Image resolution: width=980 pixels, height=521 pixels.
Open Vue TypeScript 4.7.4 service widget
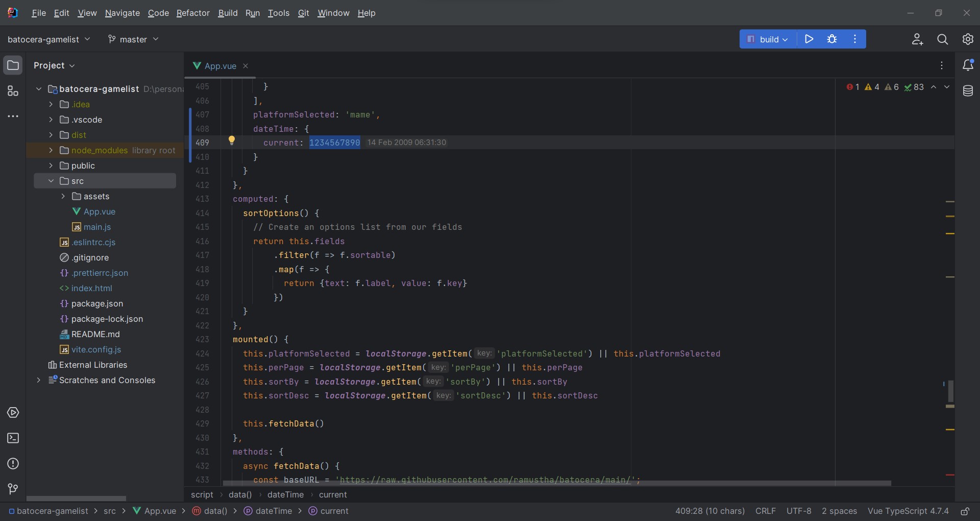click(908, 511)
